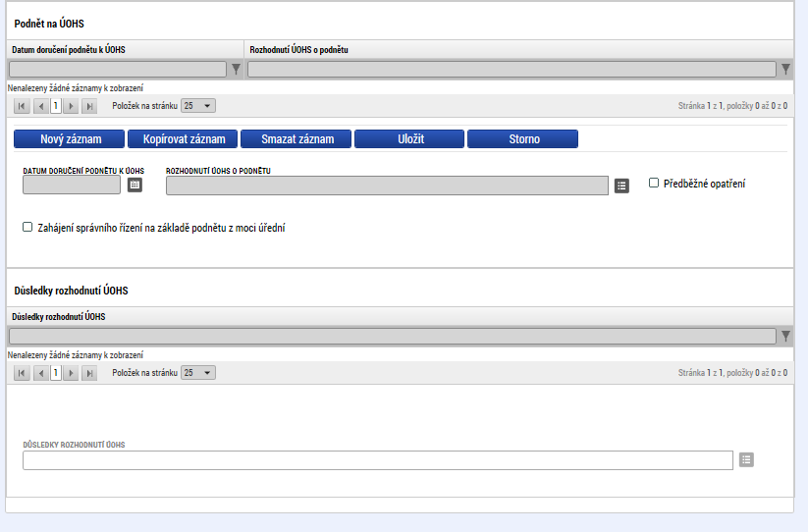Go to next page in Důsledky rozhodnutí pager

point(71,373)
